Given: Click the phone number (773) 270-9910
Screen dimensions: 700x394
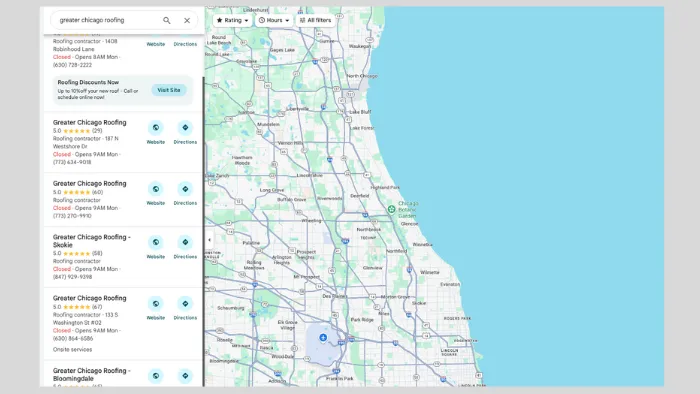Looking at the screenshot, I should [x=72, y=216].
